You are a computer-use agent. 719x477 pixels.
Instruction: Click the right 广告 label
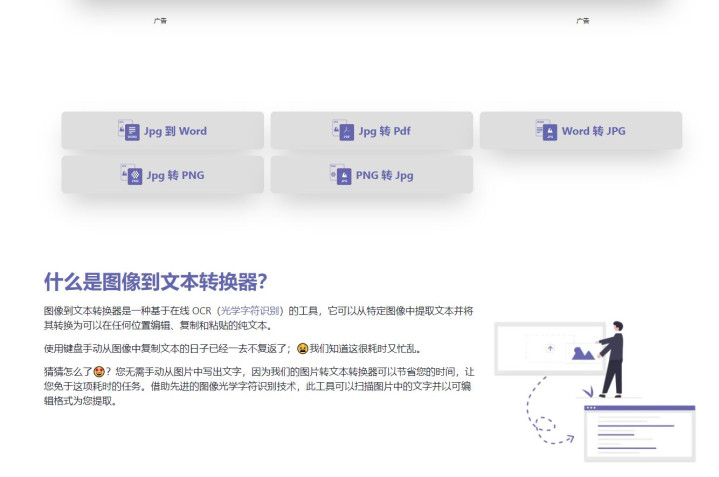click(x=583, y=21)
